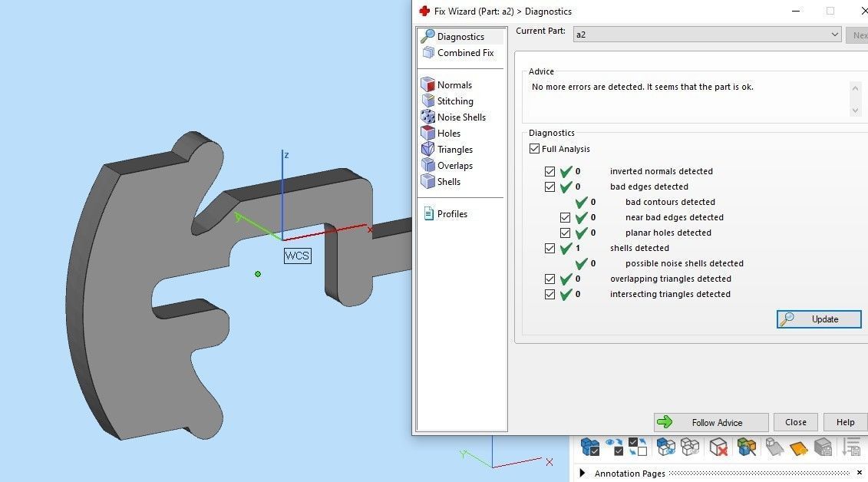The height and width of the screenshot is (482, 868).
Task: Click the grey stacked platform save icon
Action: (823, 447)
